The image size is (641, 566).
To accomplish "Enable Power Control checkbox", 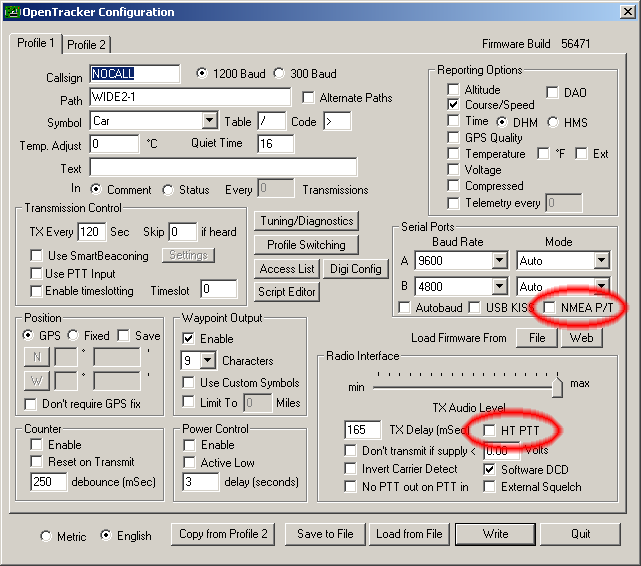I will pyautogui.click(x=189, y=445).
